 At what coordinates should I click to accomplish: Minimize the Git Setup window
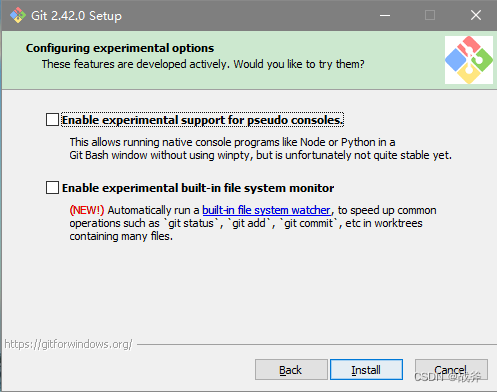coord(385,15)
